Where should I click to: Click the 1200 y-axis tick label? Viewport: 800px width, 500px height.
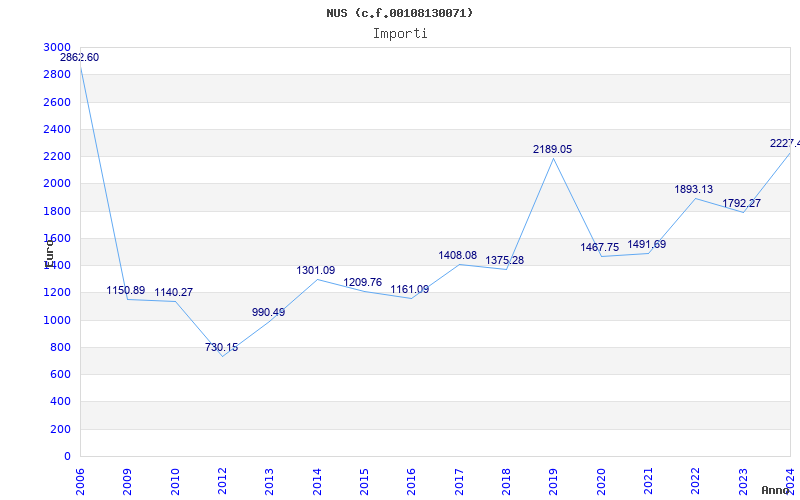[x=57, y=293]
